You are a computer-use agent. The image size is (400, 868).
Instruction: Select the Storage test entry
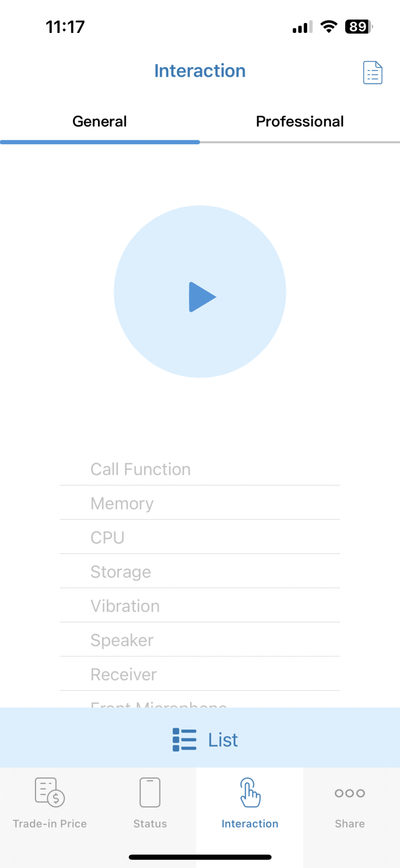(200, 572)
